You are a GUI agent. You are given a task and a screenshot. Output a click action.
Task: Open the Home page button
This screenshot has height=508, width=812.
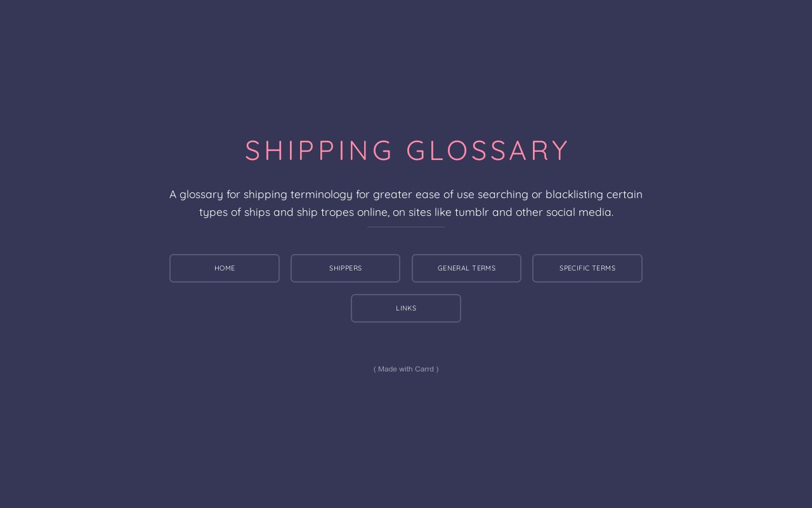[225, 268]
